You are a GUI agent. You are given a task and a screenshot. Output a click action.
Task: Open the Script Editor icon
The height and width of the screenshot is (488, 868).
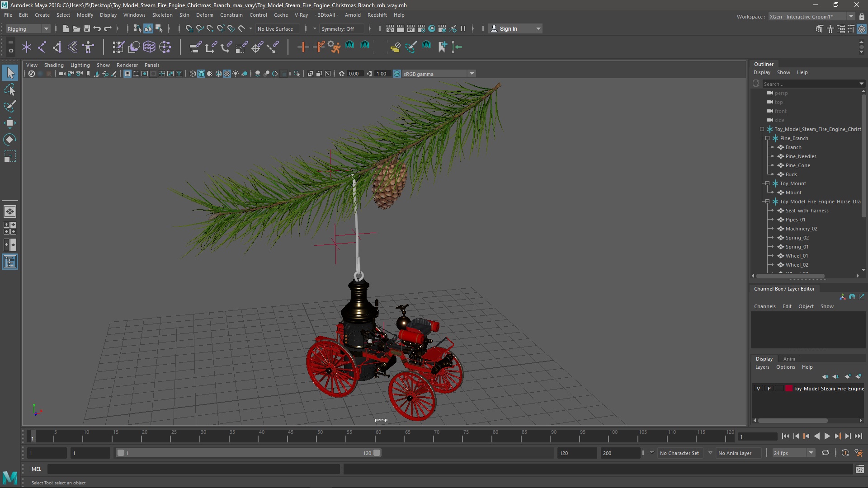point(859,469)
